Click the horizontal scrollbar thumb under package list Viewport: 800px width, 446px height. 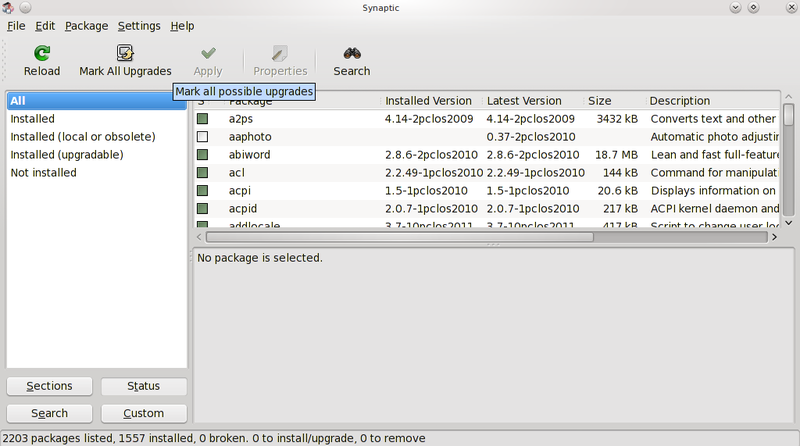click(399, 237)
